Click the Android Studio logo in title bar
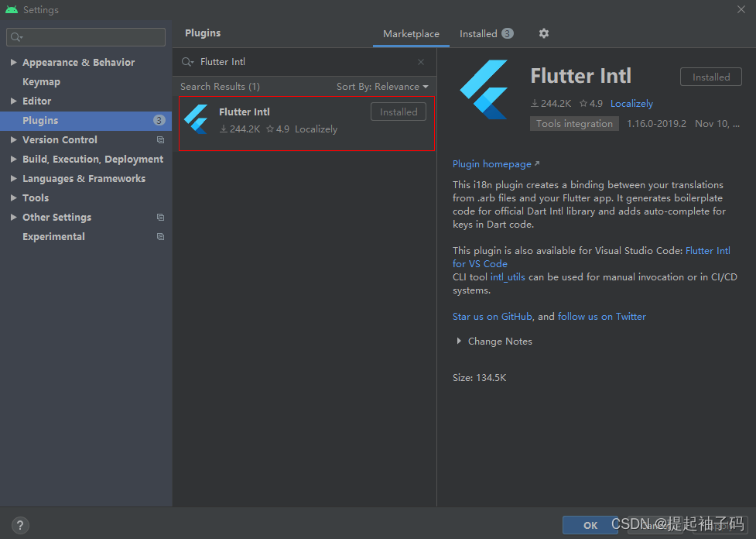Viewport: 756px width, 539px height. [x=12, y=9]
